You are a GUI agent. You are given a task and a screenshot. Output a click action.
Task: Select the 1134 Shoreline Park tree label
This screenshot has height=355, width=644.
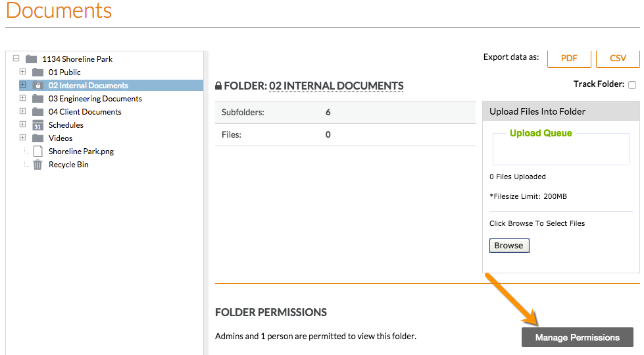pyautogui.click(x=77, y=59)
